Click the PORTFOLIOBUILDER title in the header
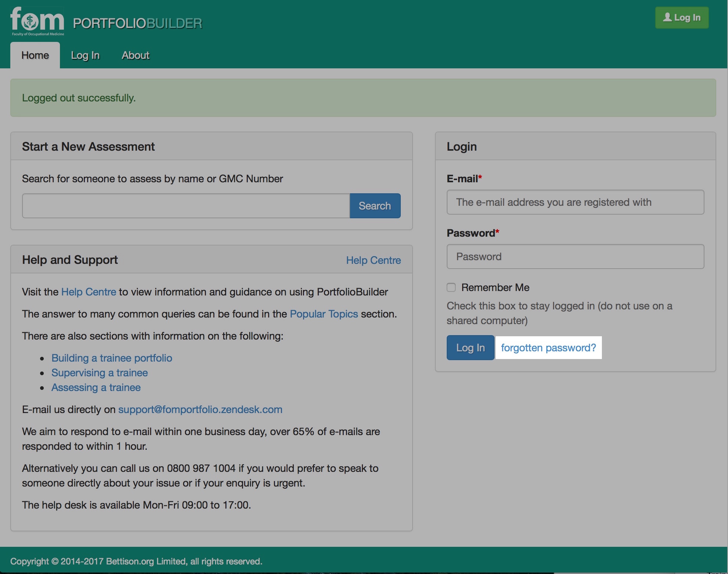Screen dimensions: 728x574 (x=138, y=24)
